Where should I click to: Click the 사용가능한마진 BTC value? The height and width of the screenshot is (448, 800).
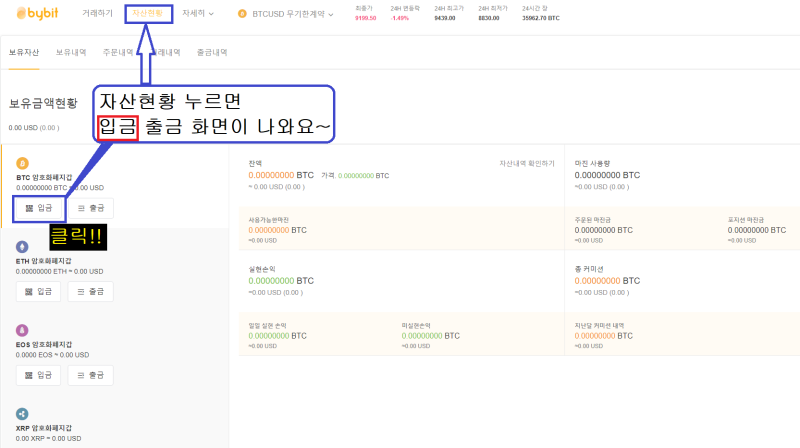point(278,230)
